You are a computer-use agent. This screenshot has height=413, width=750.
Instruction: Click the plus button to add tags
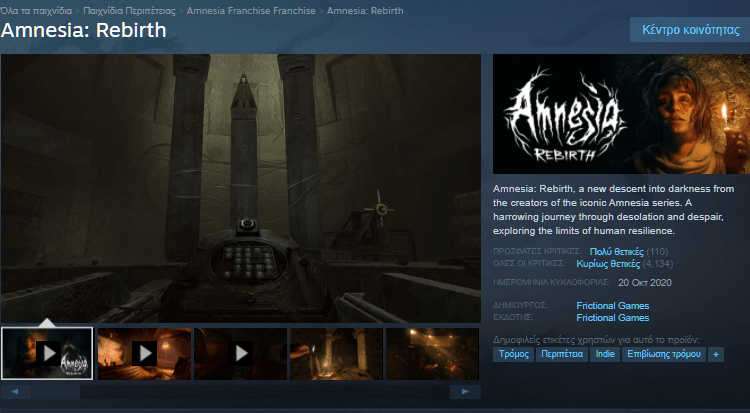[716, 354]
